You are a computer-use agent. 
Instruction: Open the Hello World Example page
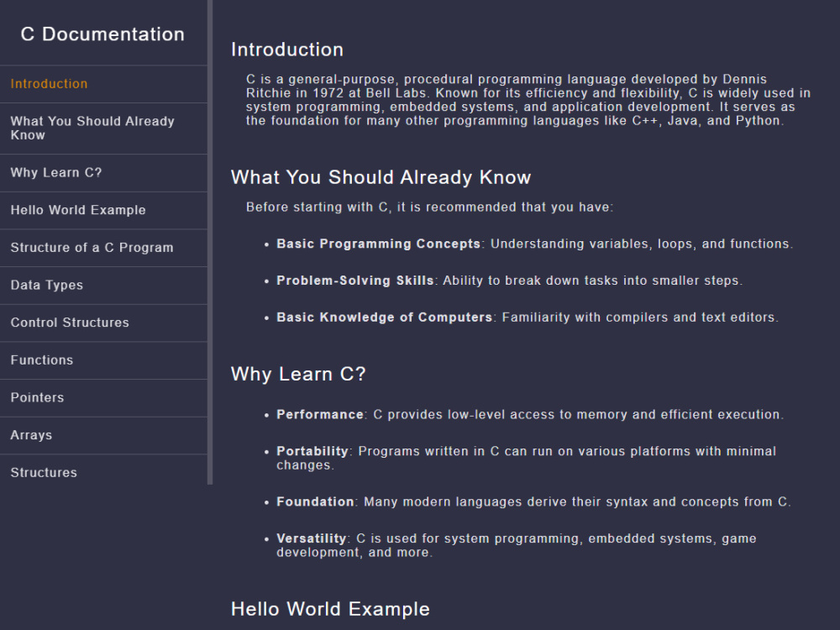(80, 210)
